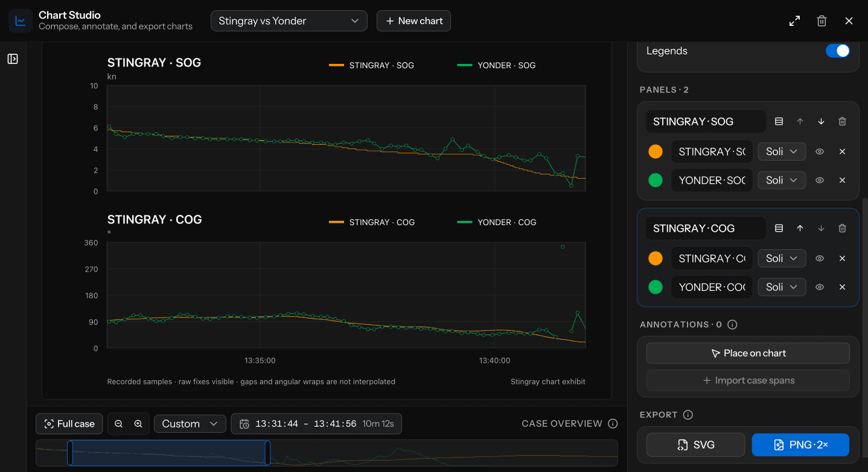Delete the STINGRAY · SOG panel

(x=842, y=121)
